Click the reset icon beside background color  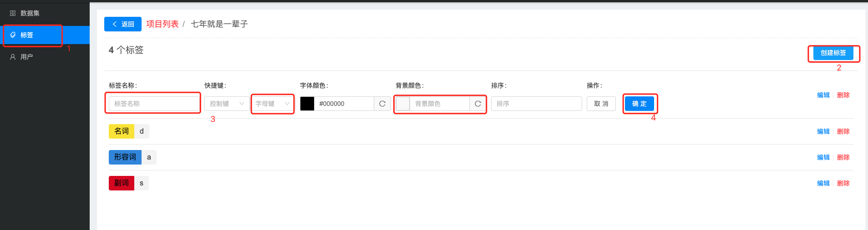pos(478,104)
